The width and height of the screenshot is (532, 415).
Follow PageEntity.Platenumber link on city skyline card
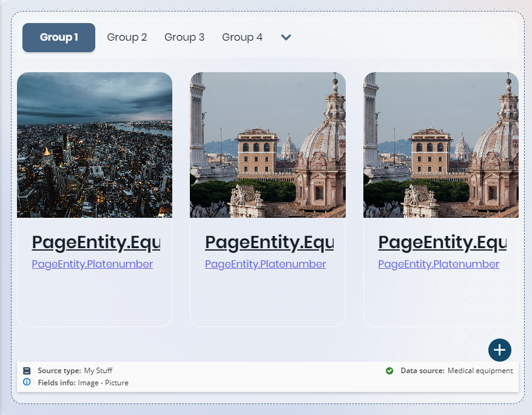pos(92,264)
